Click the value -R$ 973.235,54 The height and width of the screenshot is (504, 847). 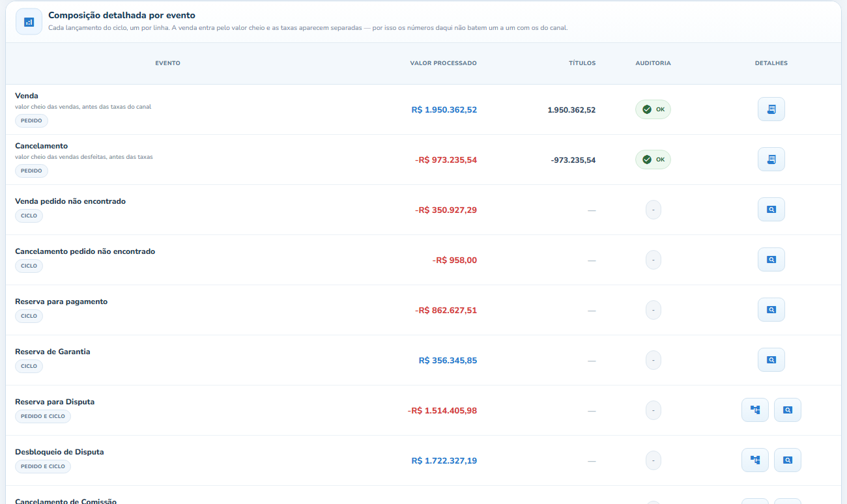click(x=446, y=160)
